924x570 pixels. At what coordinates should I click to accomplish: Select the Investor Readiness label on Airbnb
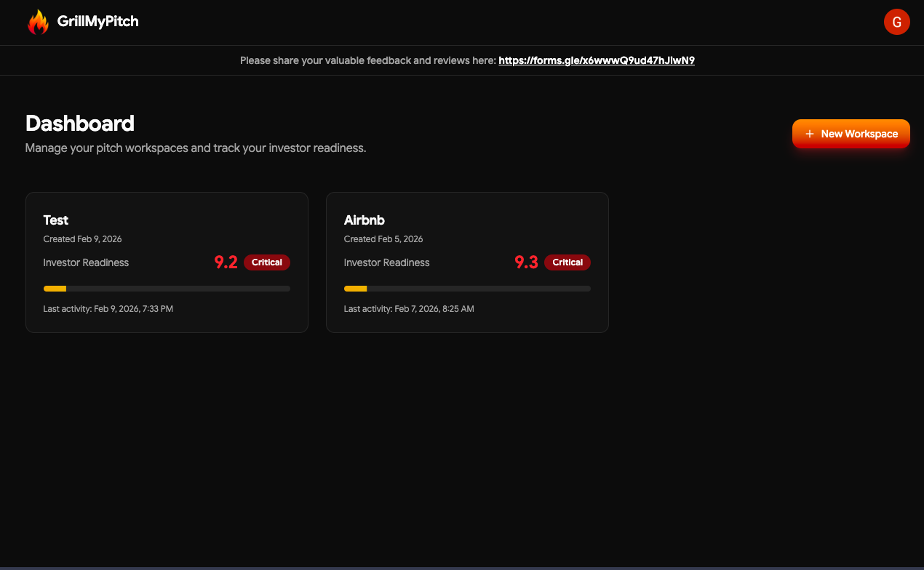(x=386, y=262)
